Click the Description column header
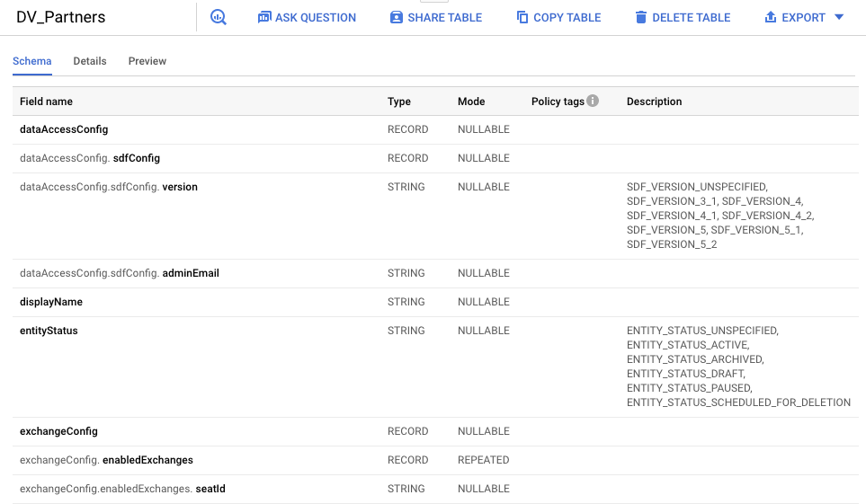Viewport: 866px width, 504px height. coord(654,102)
